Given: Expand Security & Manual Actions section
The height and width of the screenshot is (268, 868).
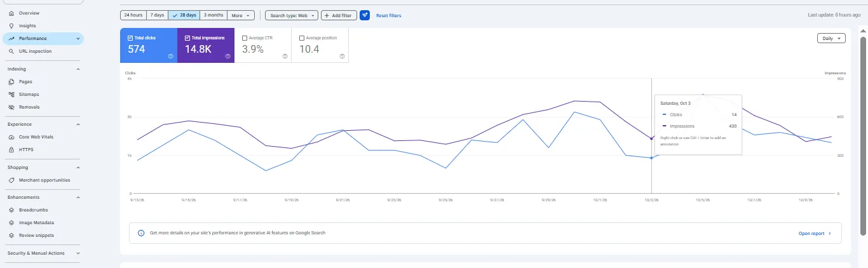Looking at the screenshot, I should 78,253.
